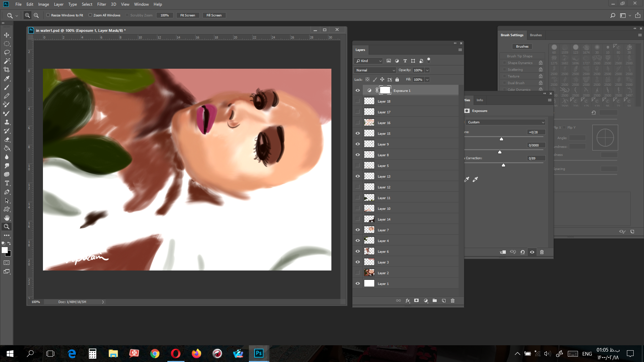644x362 pixels.
Task: Add layer style via fx icon
Action: click(x=408, y=301)
